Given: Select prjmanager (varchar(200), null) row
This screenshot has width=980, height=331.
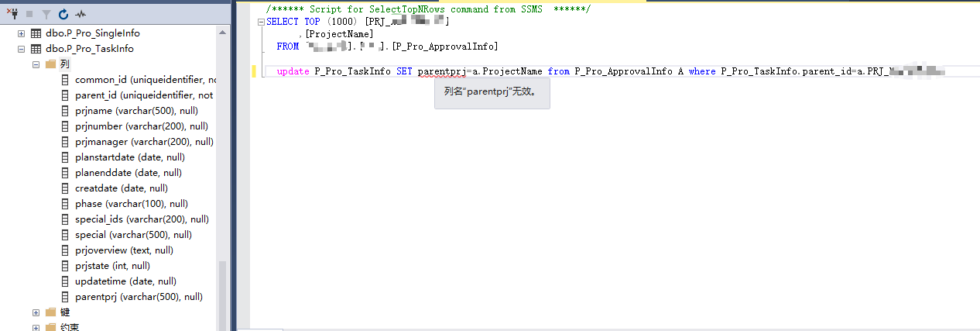Looking at the screenshot, I should point(145,142).
